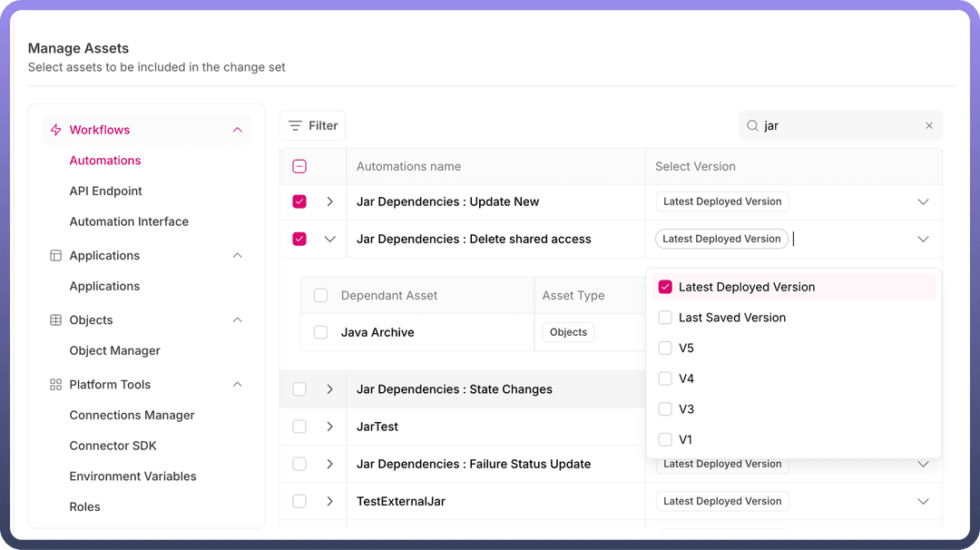Image resolution: width=980 pixels, height=550 pixels.
Task: Click the Filter lines icon
Action: coord(295,126)
